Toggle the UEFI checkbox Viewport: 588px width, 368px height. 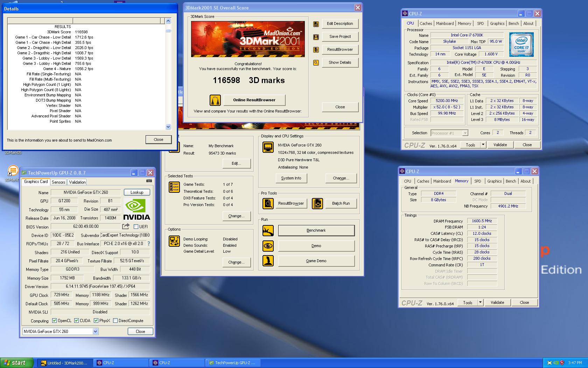click(x=136, y=227)
